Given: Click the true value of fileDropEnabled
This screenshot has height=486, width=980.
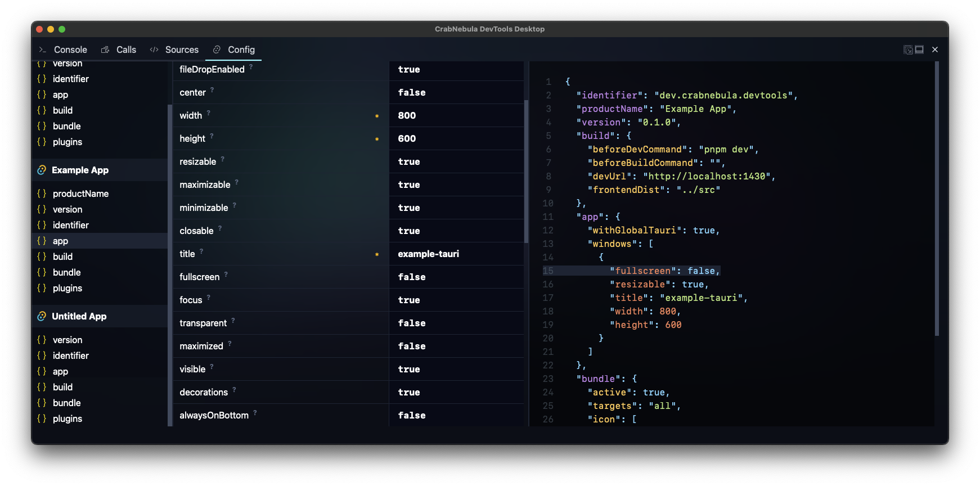Looking at the screenshot, I should pyautogui.click(x=409, y=69).
